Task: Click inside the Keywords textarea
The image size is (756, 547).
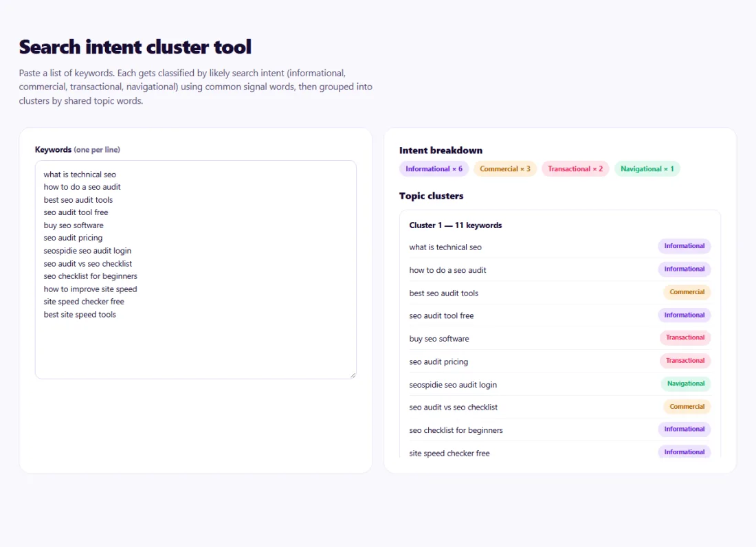Action: pyautogui.click(x=196, y=269)
